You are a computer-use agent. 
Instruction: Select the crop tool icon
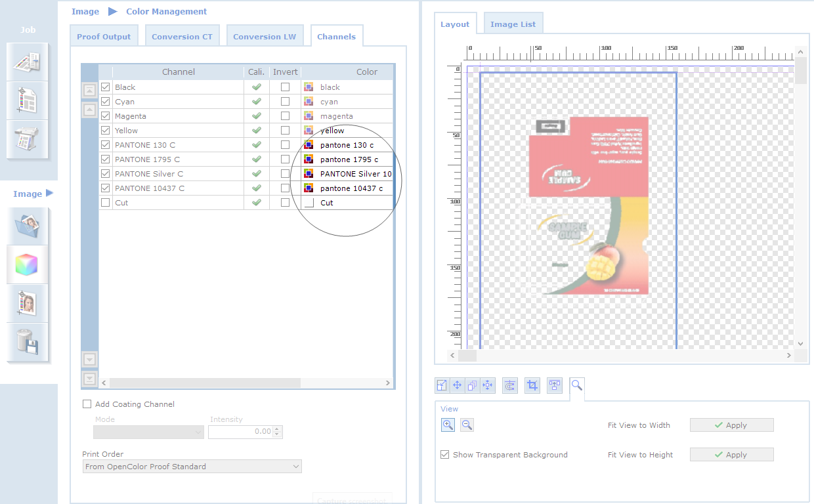pos(532,386)
